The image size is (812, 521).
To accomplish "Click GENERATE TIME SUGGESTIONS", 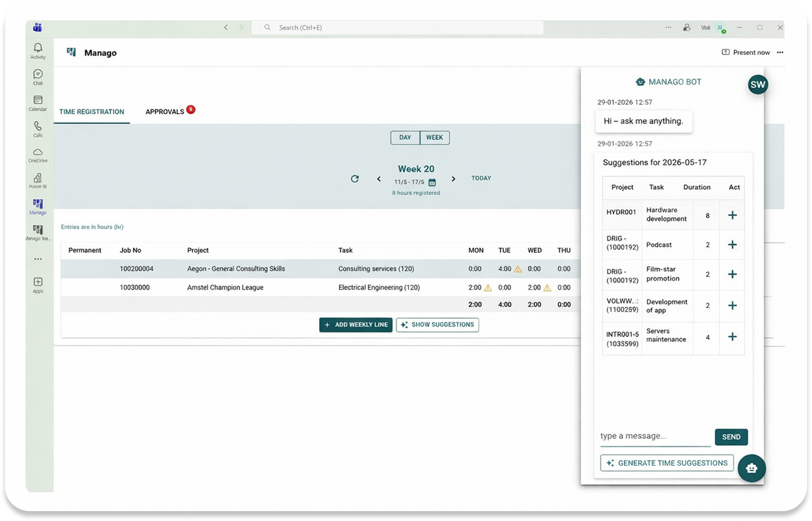I will coord(667,463).
